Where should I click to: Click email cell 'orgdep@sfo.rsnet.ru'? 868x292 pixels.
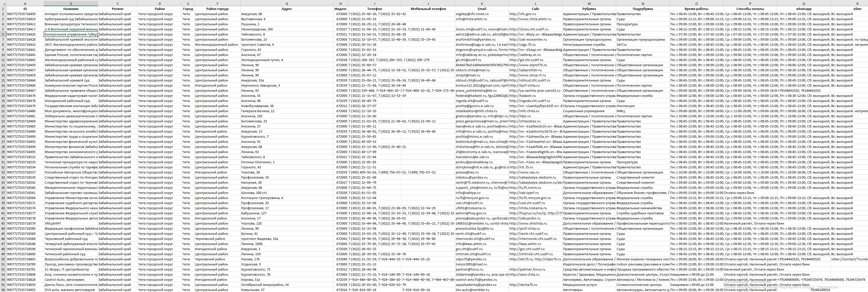[x=482, y=14]
